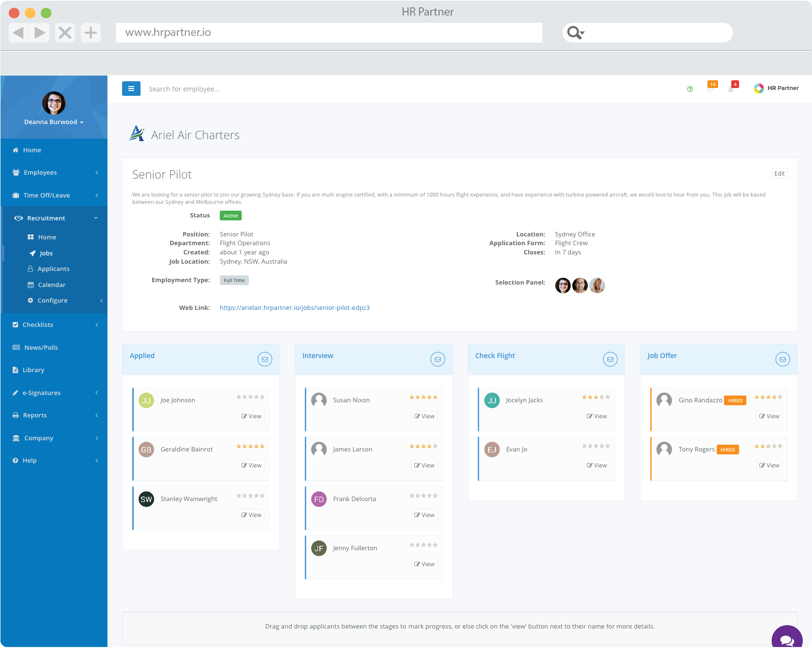Click Gino Randazzo's HIRED badge
The width and height of the screenshot is (812, 648).
[x=735, y=400]
